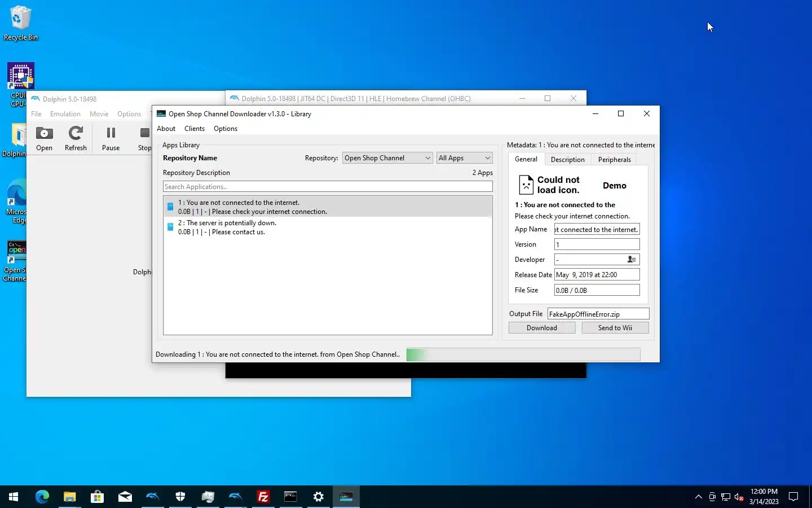The height and width of the screenshot is (508, 812).
Task: Switch to the Description tab
Action: (x=567, y=160)
